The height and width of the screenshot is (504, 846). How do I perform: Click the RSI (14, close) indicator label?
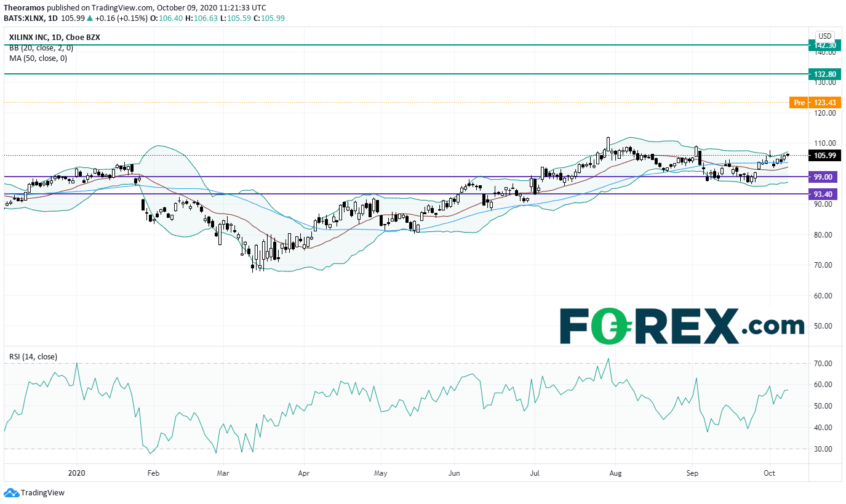coord(33,356)
